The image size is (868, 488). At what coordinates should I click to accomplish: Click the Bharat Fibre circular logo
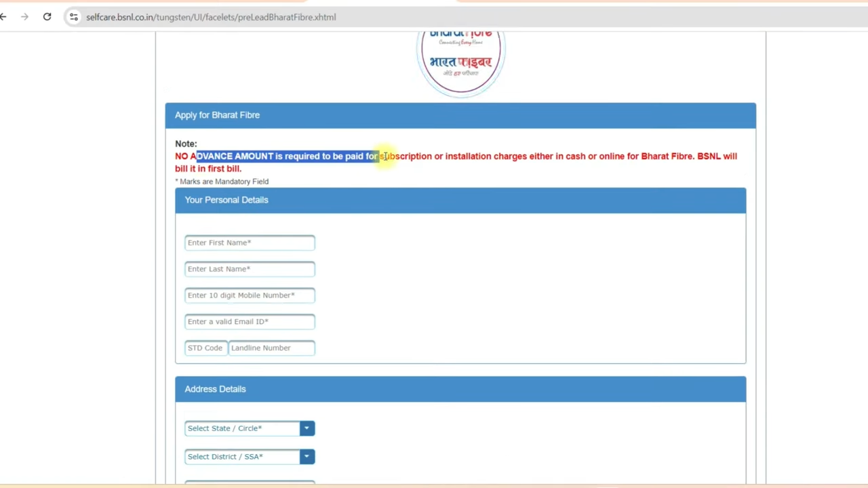[460, 60]
